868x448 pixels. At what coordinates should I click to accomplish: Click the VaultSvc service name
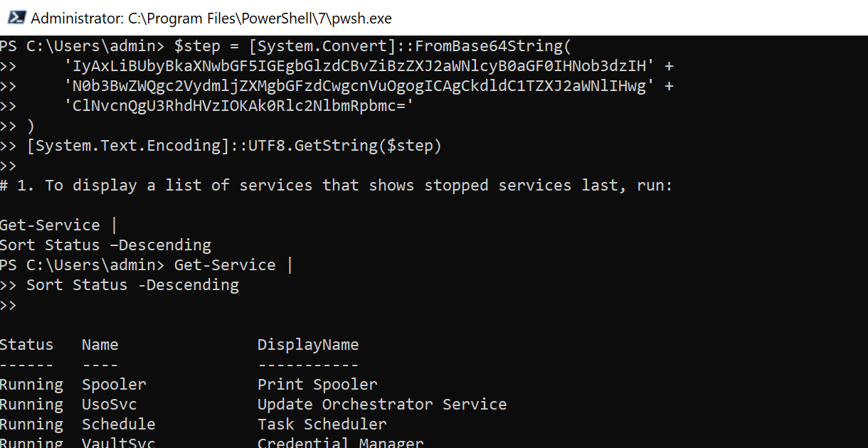coord(114,442)
